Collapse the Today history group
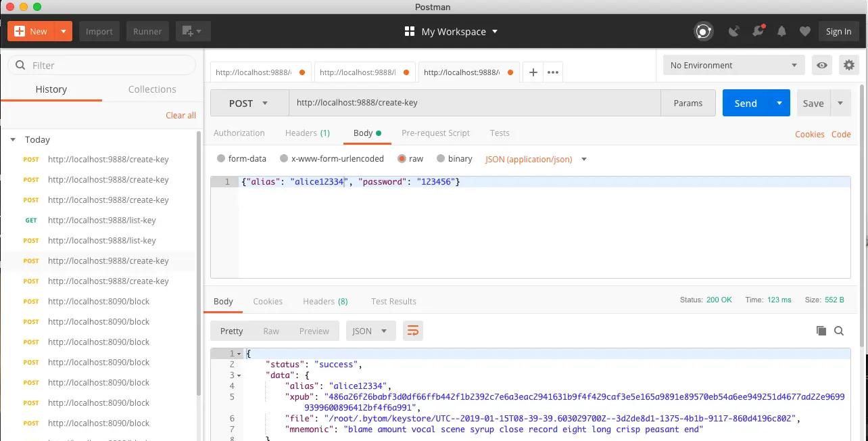 tap(13, 139)
